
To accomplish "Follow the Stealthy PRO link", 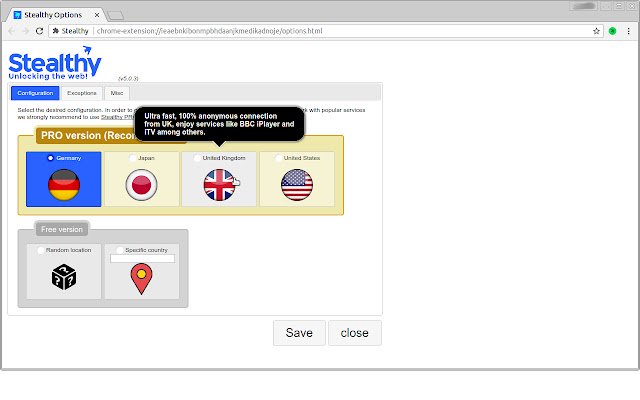I will click(118, 117).
